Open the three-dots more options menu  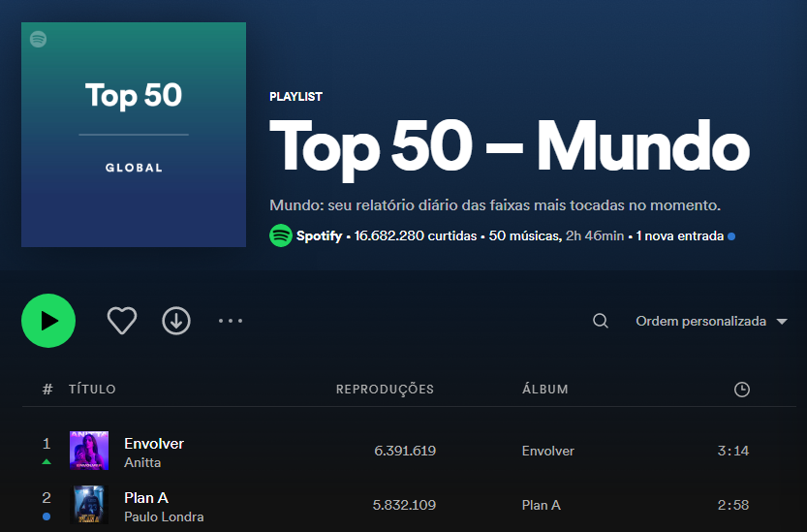230,321
